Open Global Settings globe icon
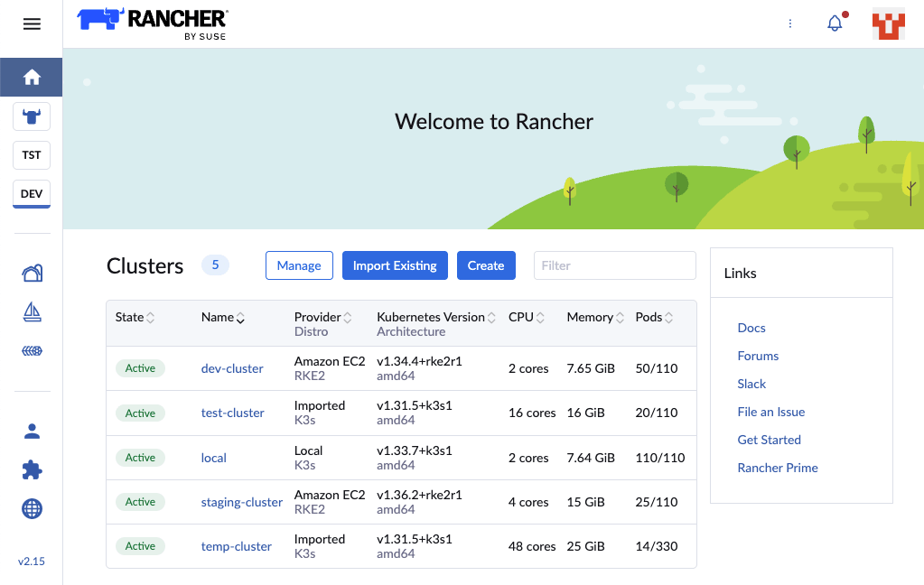Screen dimensions: 924x585 coord(32,508)
